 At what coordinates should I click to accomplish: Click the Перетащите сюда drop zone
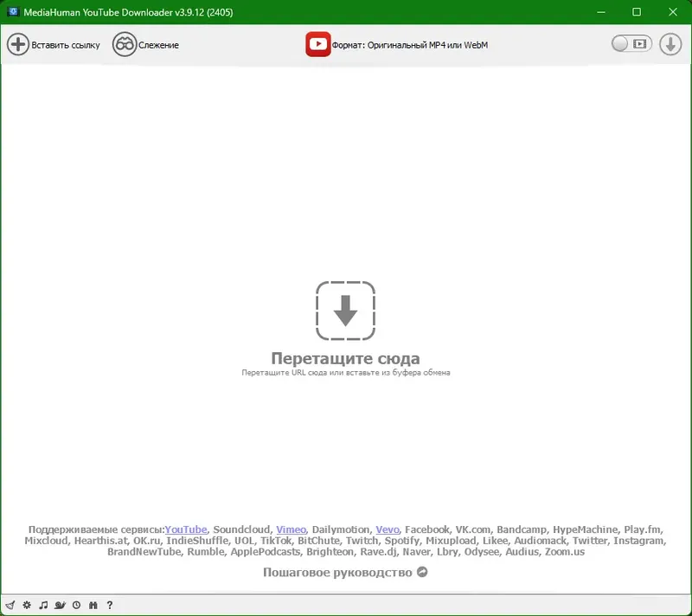point(346,311)
